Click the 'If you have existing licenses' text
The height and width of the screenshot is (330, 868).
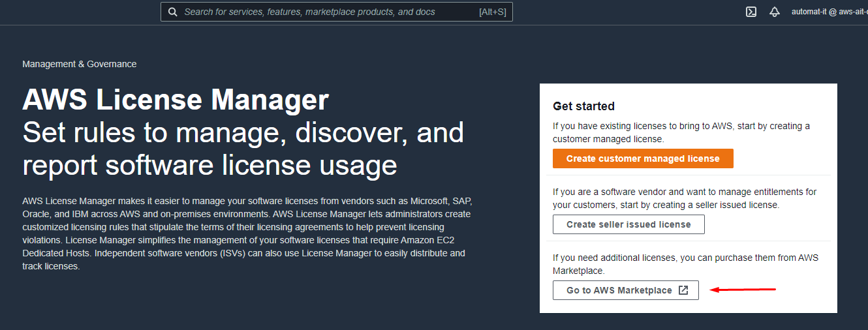point(681,132)
